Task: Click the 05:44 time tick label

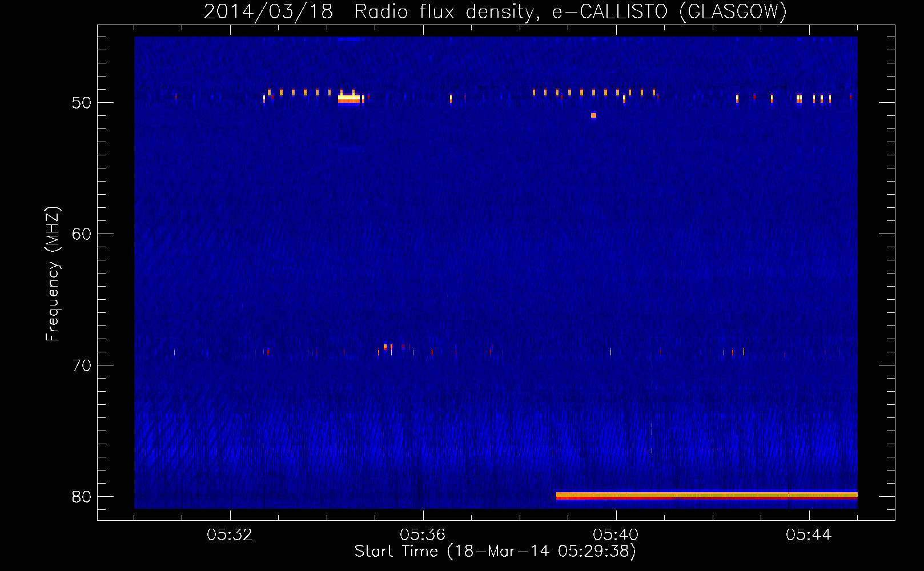Action: 809,535
